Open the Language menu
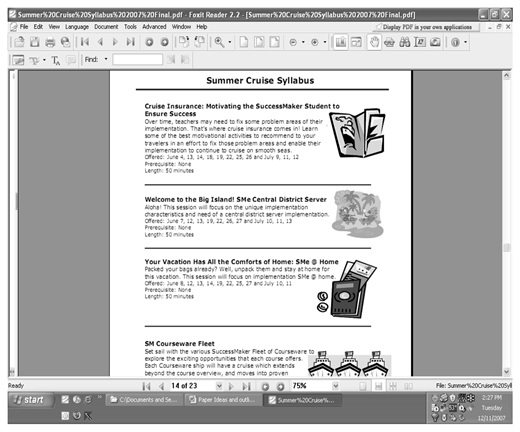520x432 pixels. [77, 27]
